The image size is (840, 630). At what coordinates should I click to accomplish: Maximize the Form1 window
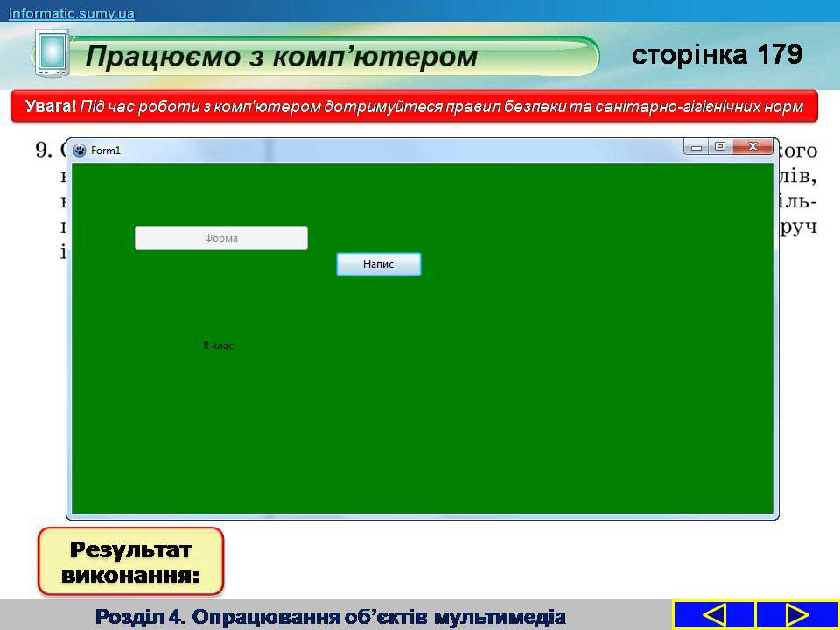pos(720,148)
